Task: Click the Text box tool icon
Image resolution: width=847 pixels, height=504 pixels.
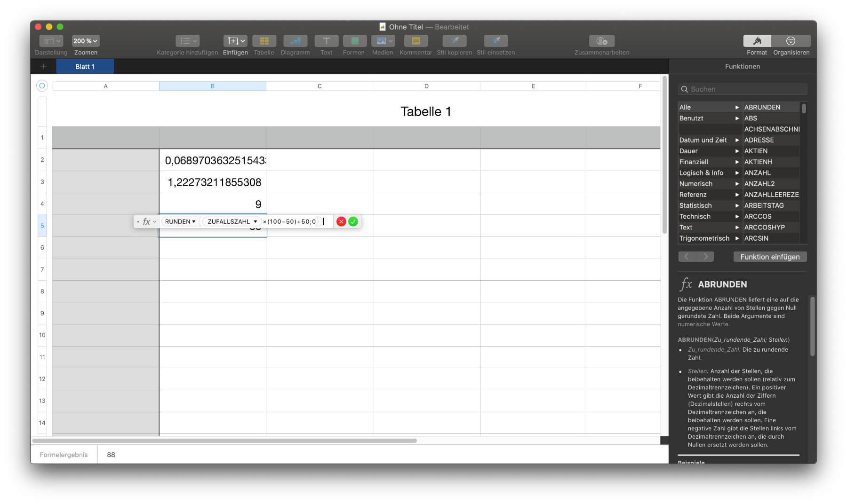Action: [326, 41]
